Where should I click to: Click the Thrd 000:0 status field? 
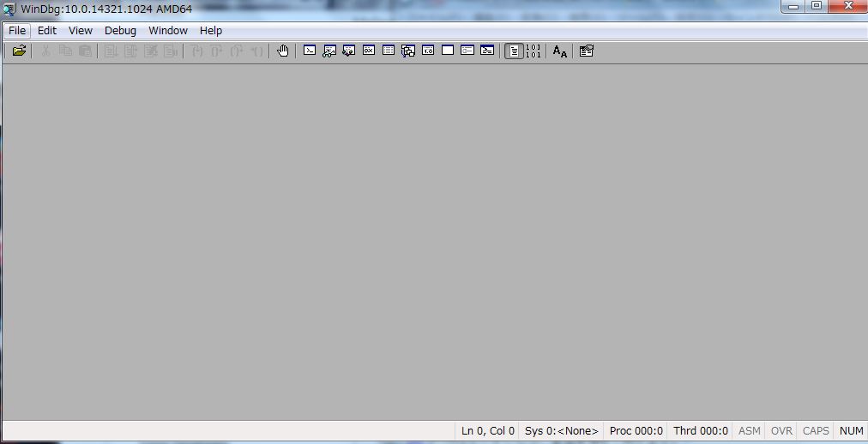(700, 431)
